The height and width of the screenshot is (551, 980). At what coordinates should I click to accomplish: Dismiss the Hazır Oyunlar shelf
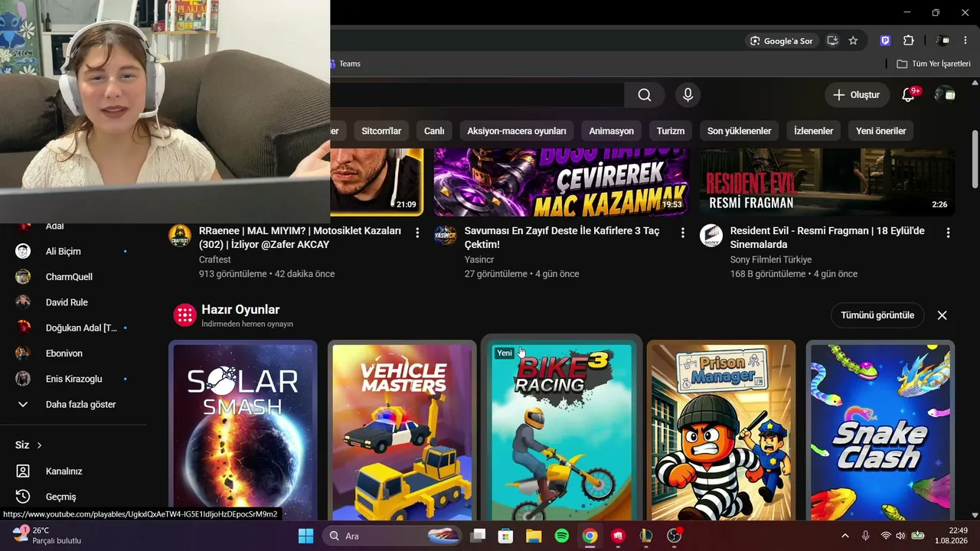pos(942,315)
